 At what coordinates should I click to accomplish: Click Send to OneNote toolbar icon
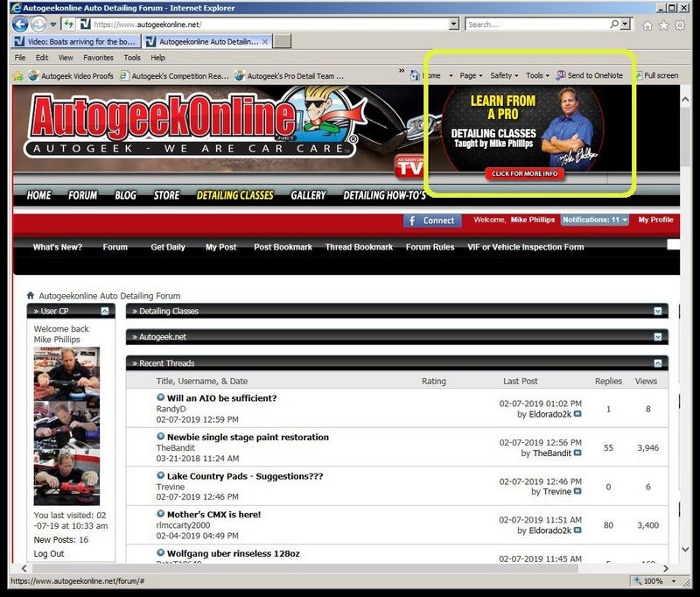589,75
